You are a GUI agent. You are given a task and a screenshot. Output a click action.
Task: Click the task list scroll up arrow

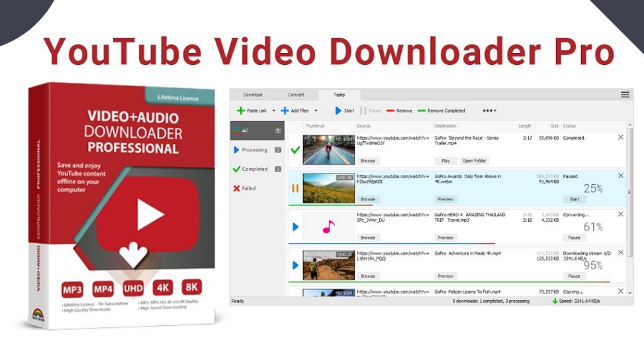tap(630, 125)
